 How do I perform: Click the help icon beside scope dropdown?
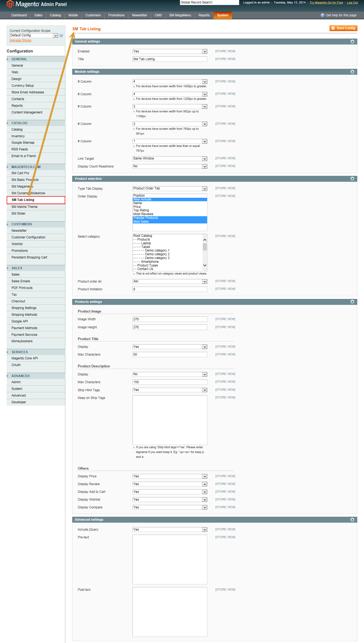pos(61,36)
